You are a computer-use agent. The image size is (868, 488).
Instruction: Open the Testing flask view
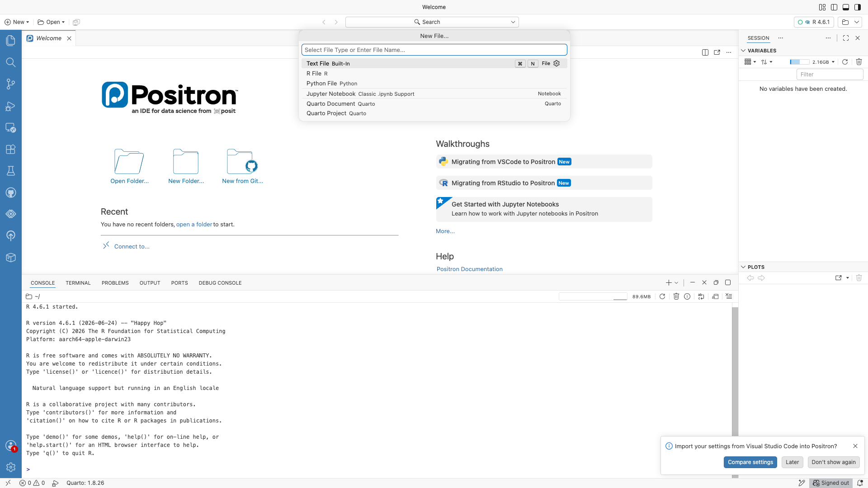point(11,171)
